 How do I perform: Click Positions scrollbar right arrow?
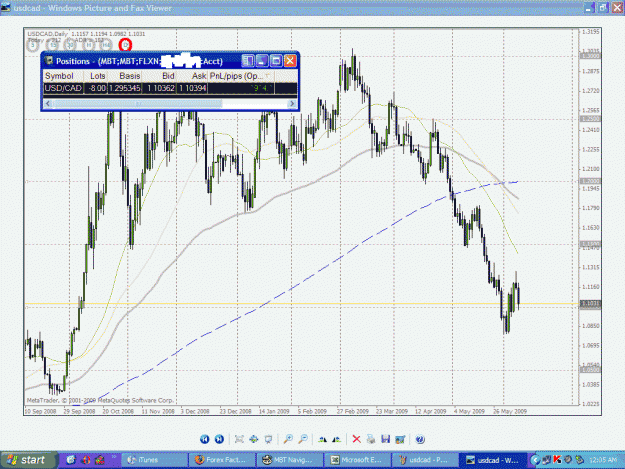point(292,104)
